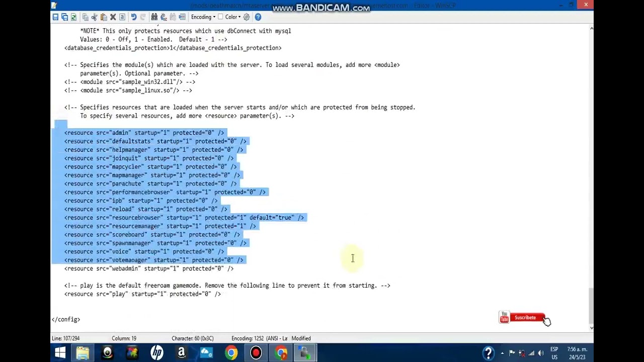Click the 'Modified' status entry
The width and height of the screenshot is (644, 362).
click(x=301, y=338)
